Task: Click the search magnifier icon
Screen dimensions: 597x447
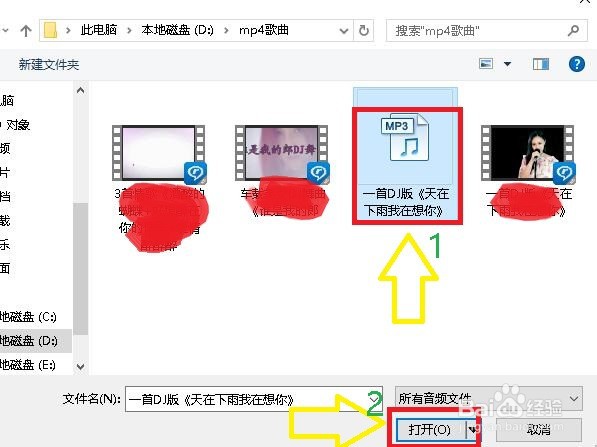Action: (x=573, y=30)
